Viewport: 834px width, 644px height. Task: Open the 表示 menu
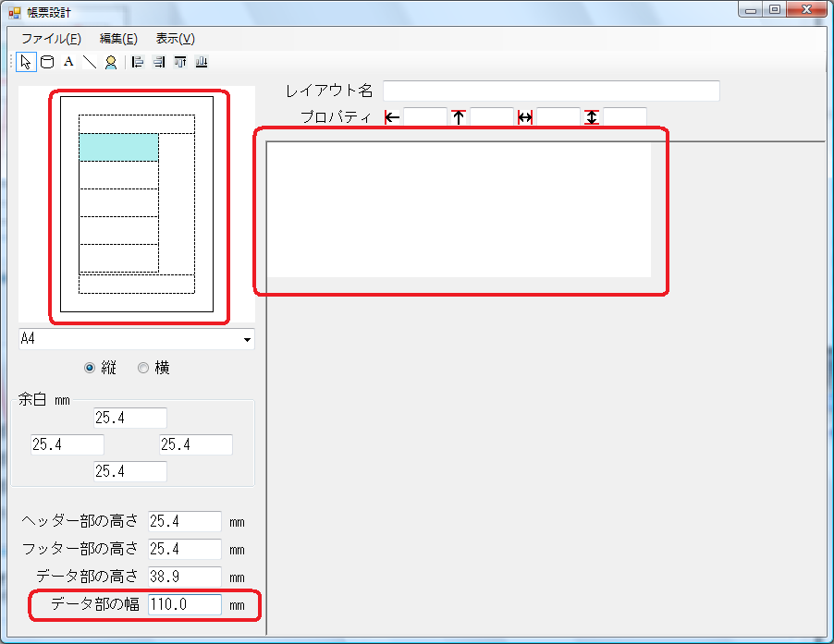(x=175, y=39)
